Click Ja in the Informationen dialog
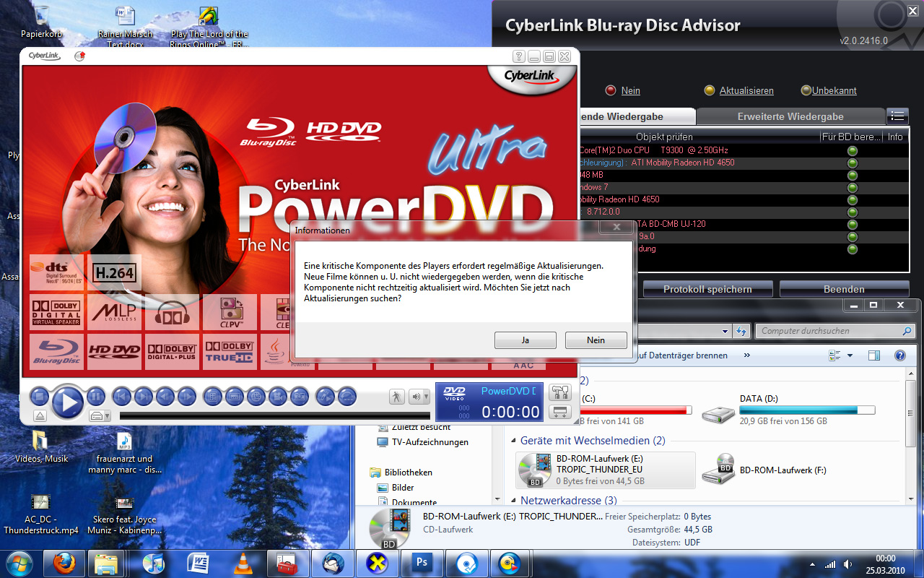The height and width of the screenshot is (578, 924). (x=526, y=340)
